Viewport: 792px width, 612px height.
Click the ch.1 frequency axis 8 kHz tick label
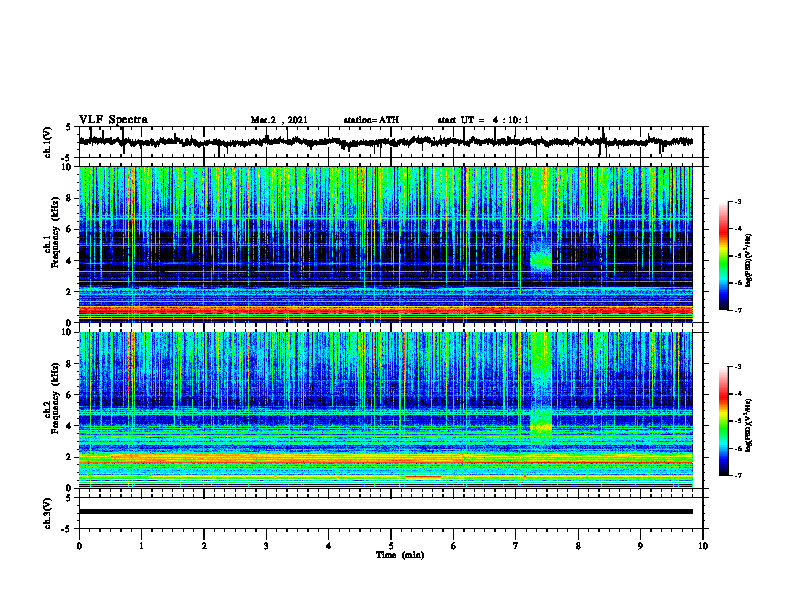[70, 198]
